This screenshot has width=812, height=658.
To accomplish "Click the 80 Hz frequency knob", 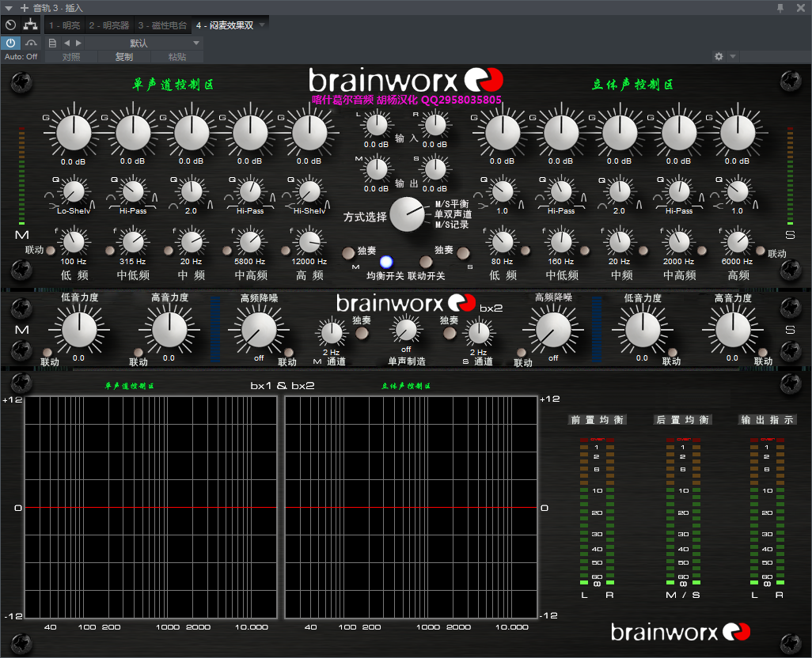I will pos(503,241).
